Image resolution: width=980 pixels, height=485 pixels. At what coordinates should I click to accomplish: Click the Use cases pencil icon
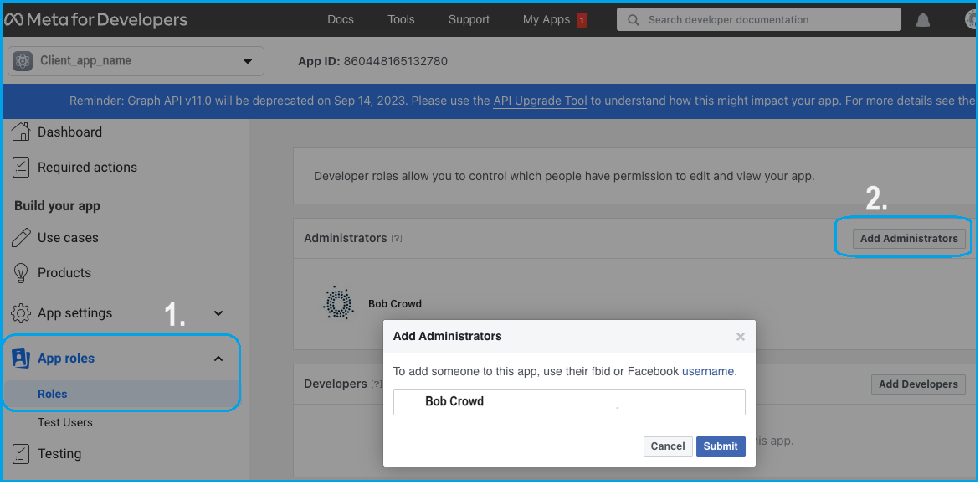21,238
